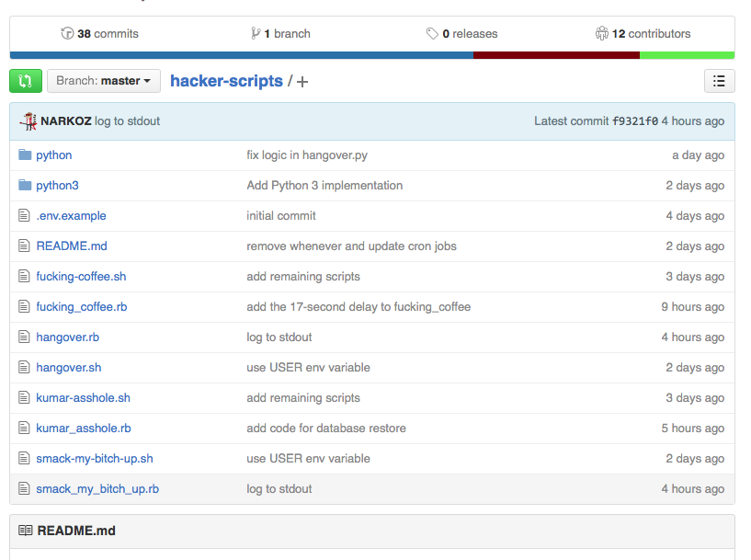Click file icon beside hangover.rb
751x560 pixels.
click(x=24, y=337)
